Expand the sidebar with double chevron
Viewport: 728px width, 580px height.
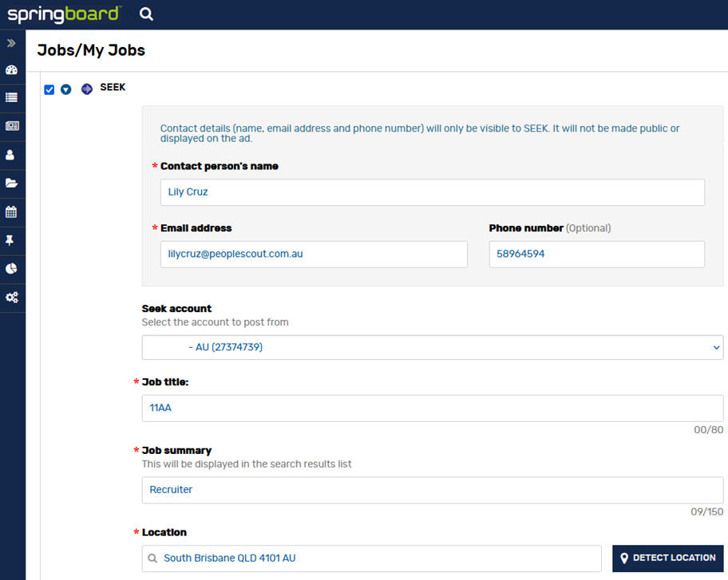(12, 43)
